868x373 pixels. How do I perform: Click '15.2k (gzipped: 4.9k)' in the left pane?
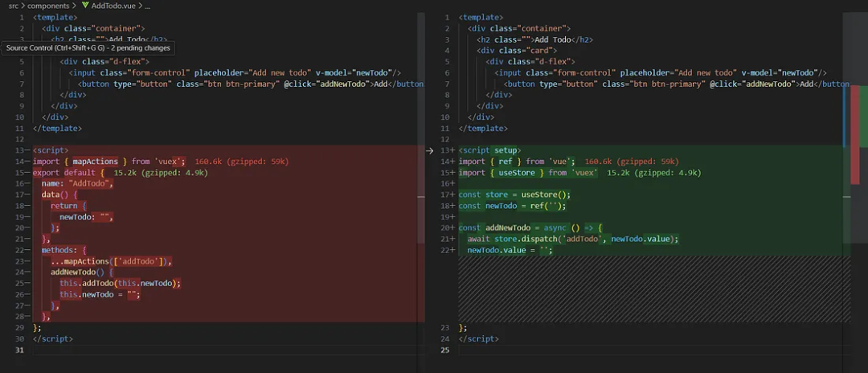(x=161, y=172)
